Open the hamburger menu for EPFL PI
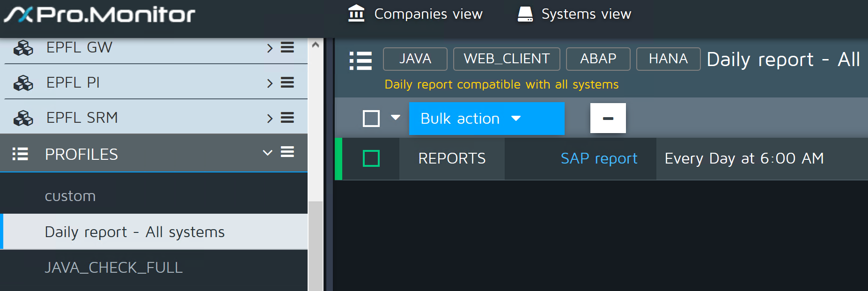 point(287,82)
